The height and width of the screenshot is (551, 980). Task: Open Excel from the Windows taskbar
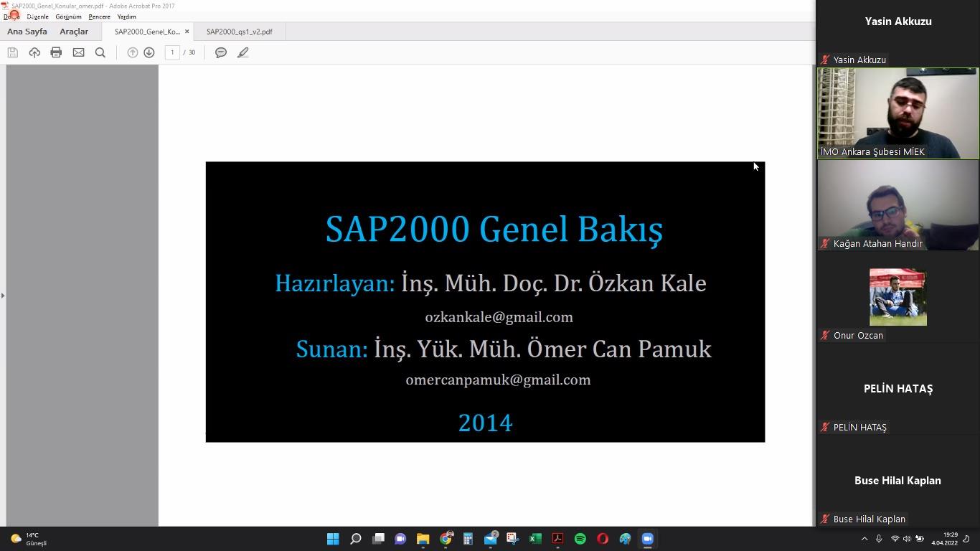[x=535, y=539]
